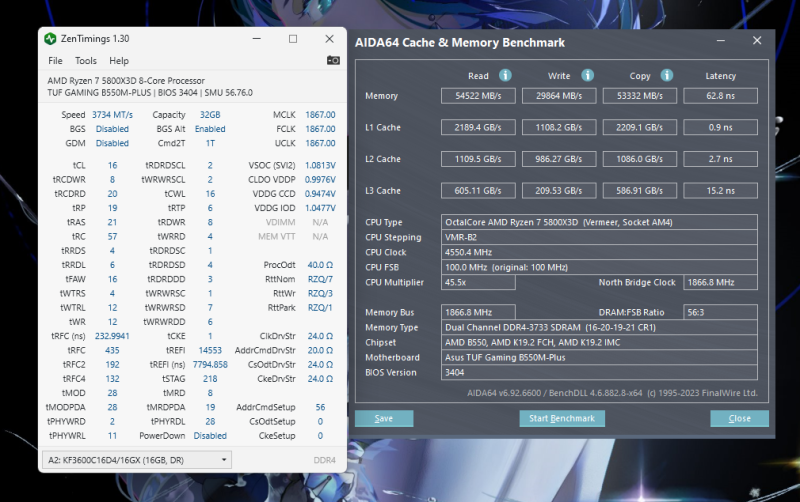800x502 pixels.
Task: Click the L3 Cache latency 15.2 ns field
Action: tap(720, 191)
